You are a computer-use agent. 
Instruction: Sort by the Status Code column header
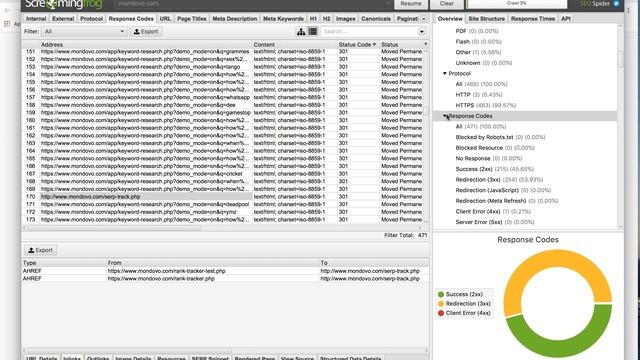[x=357, y=44]
